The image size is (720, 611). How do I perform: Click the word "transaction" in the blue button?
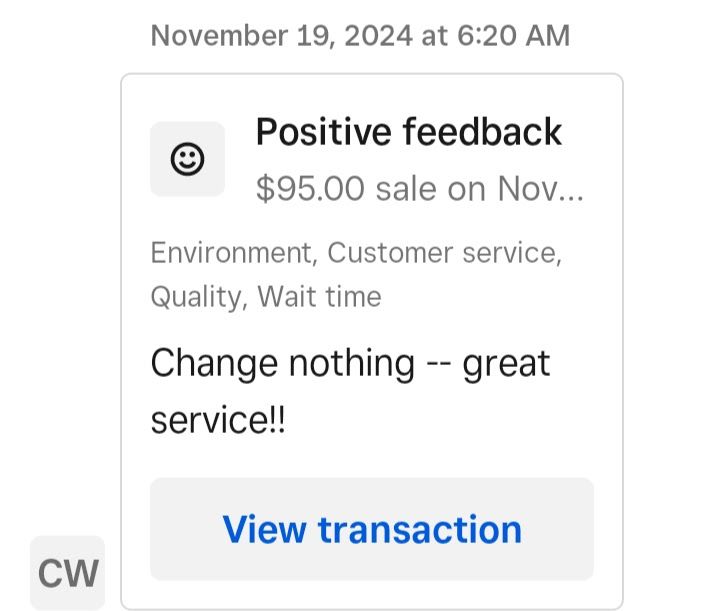420,529
